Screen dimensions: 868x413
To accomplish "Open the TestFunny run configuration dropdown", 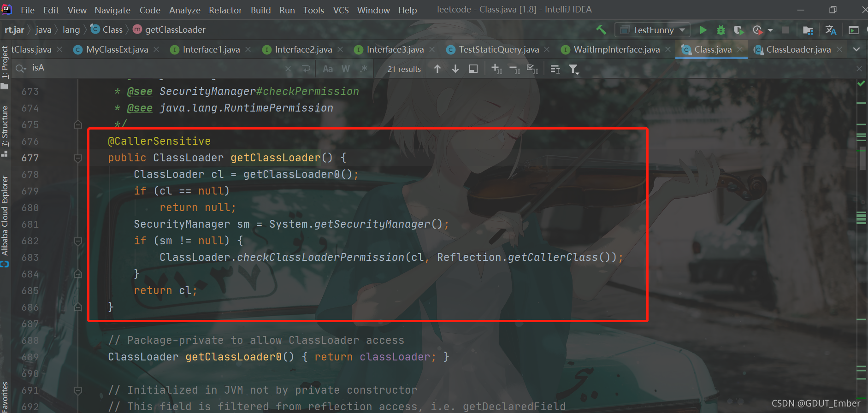I will (x=652, y=30).
